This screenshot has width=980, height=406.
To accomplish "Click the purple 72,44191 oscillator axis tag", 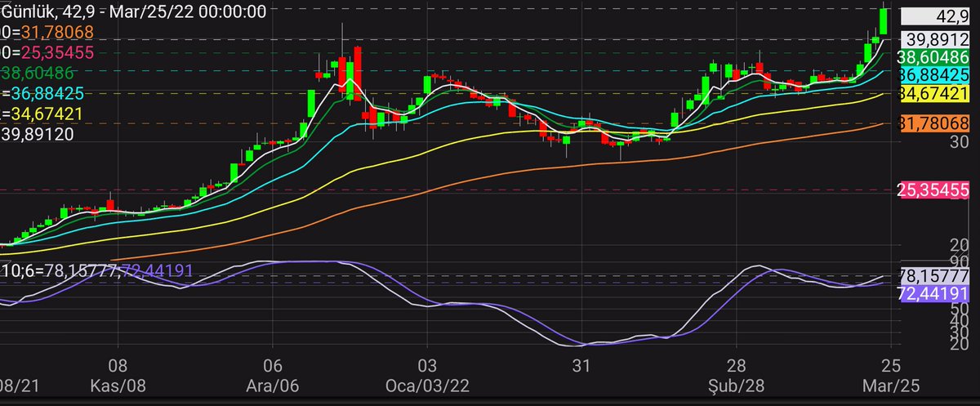I will coord(933,294).
